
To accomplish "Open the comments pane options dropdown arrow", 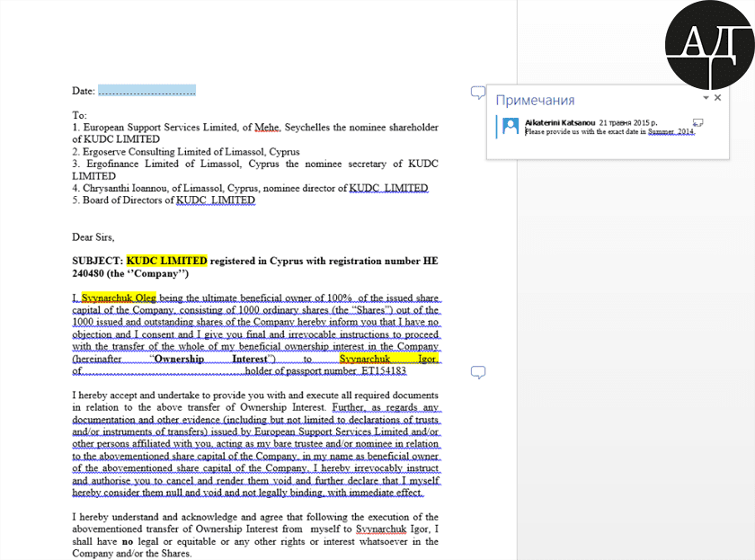I will pos(706,98).
